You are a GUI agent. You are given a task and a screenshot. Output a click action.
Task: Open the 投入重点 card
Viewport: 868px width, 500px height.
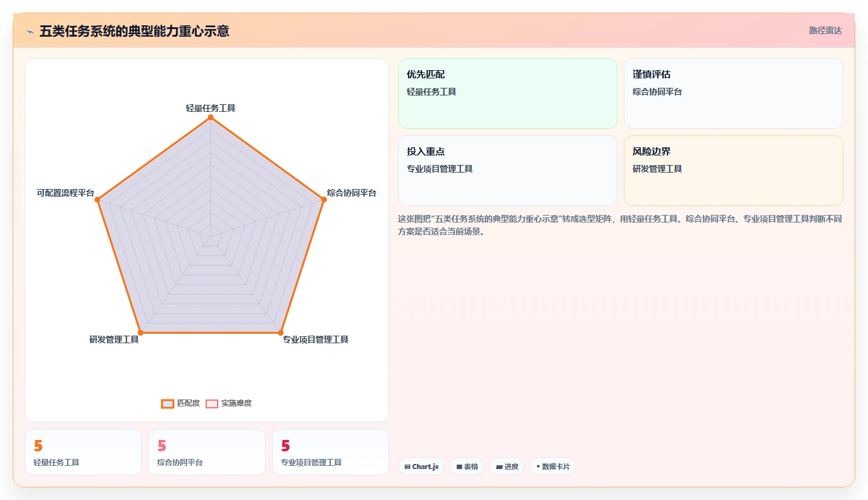point(507,171)
